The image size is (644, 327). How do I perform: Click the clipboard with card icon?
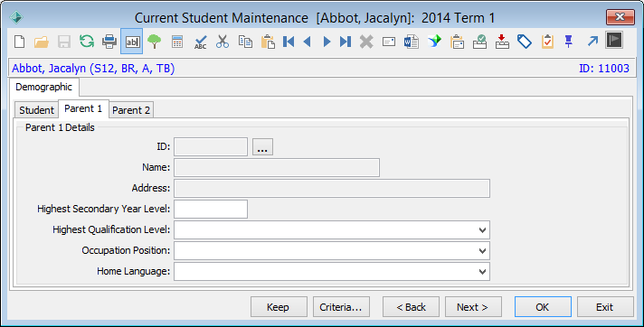(457, 42)
